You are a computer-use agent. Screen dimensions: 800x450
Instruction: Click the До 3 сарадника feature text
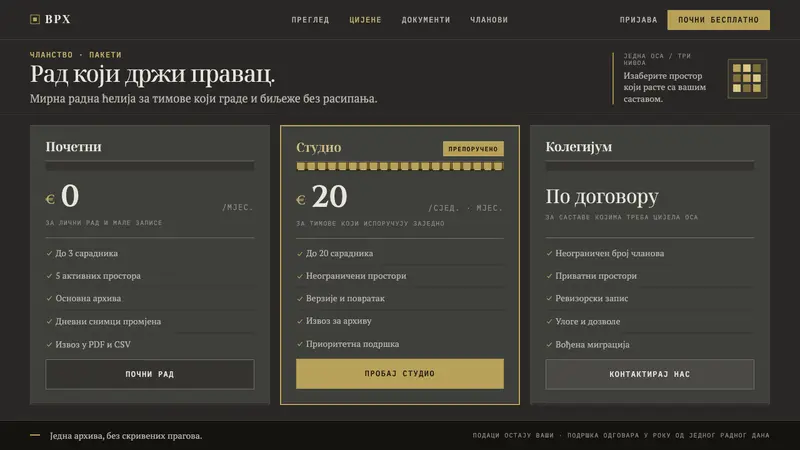click(x=87, y=253)
